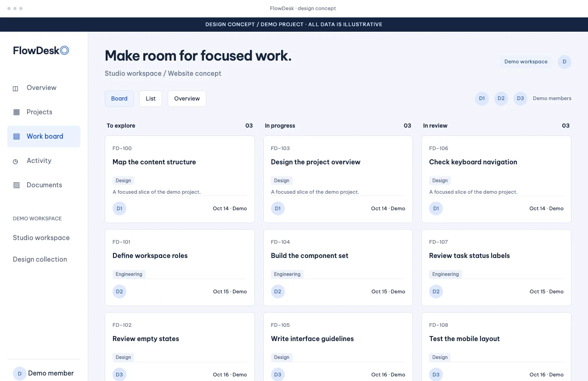
Task: Click the Demo workspace button
Action: click(526, 62)
